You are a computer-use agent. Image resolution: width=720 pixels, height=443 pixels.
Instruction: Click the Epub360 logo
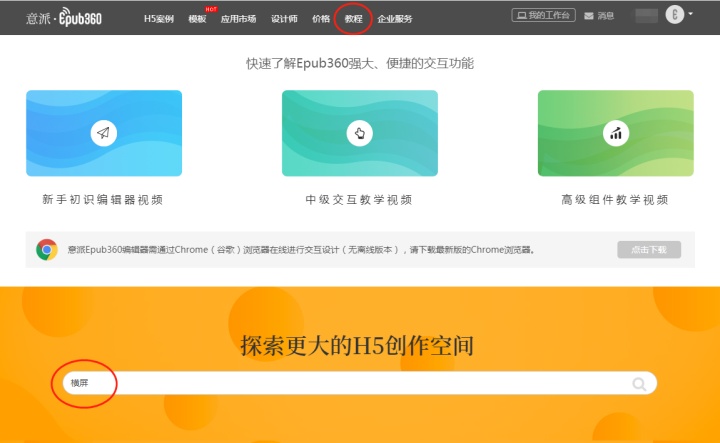(64, 18)
